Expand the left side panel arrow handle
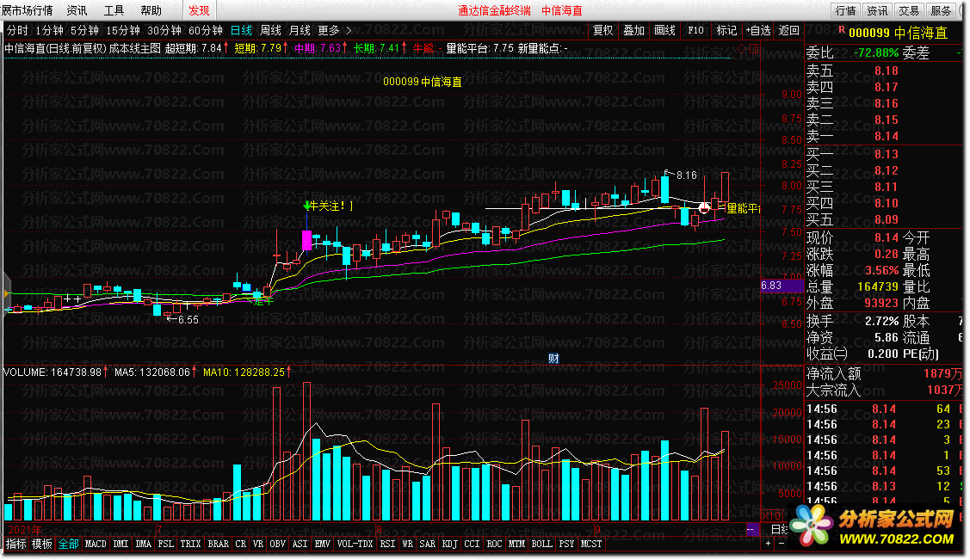The image size is (970, 560). (5, 293)
